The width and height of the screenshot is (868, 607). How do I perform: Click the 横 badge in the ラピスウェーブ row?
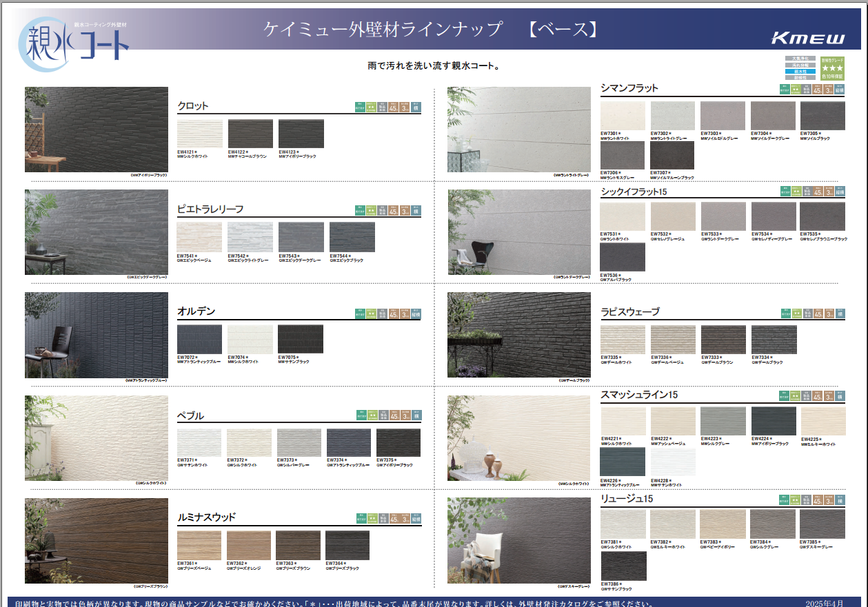coord(840,313)
